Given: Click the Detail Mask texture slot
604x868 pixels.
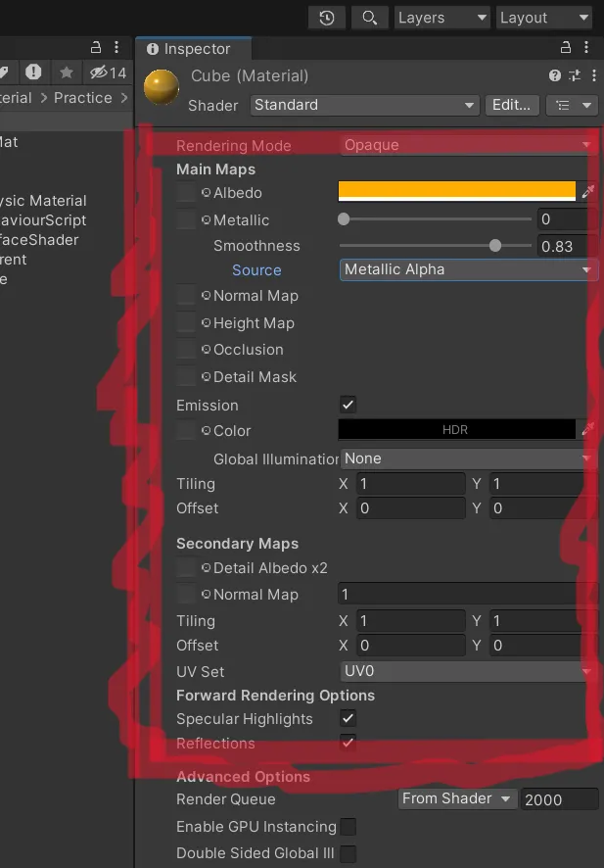Looking at the screenshot, I should point(186,376).
